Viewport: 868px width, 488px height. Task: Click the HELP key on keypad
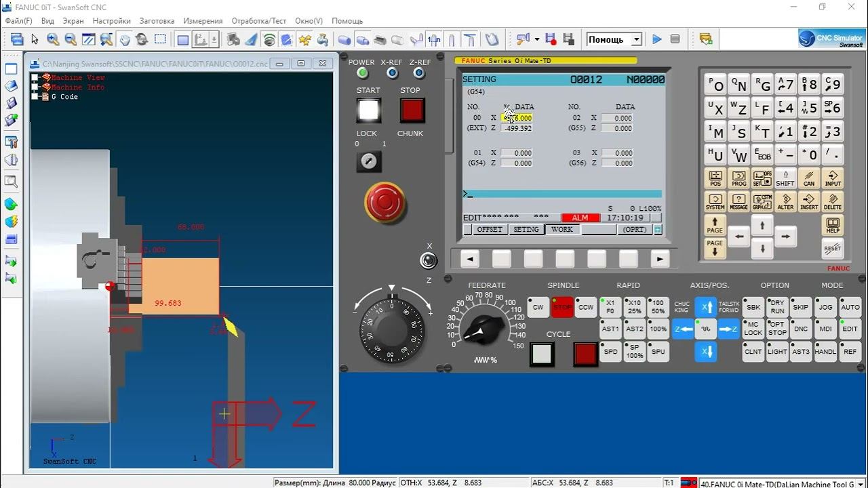[x=833, y=225]
